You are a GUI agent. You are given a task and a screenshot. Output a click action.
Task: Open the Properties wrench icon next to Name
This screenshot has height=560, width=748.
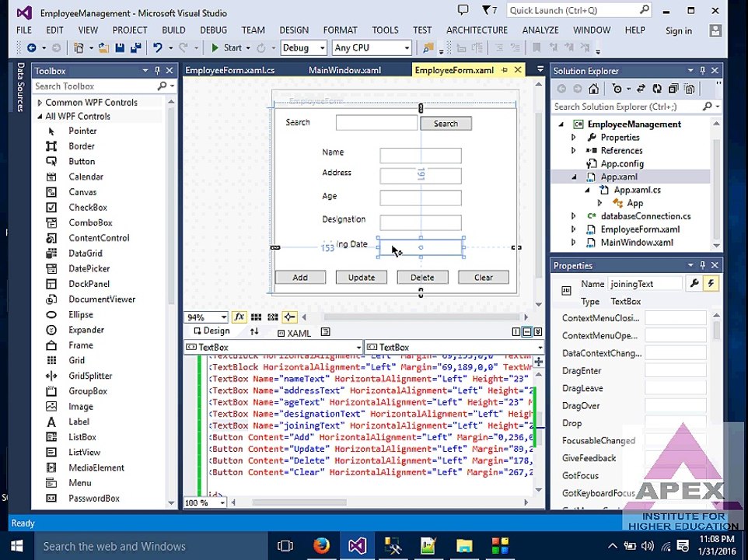(x=694, y=283)
